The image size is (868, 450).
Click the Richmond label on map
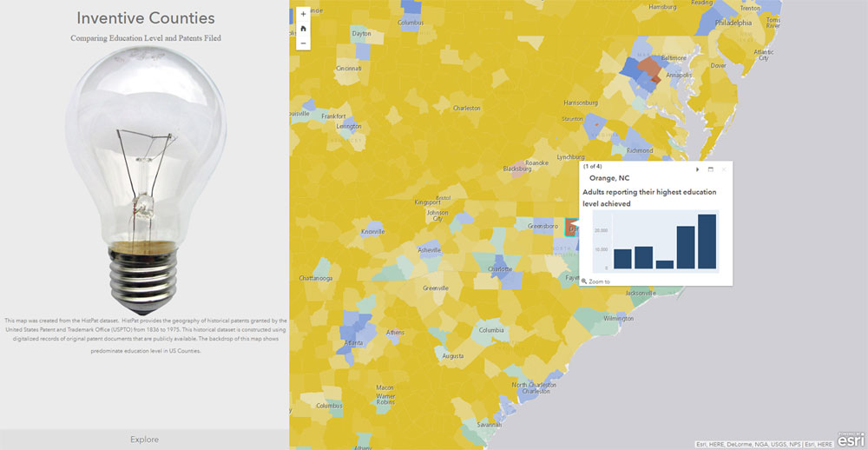pyautogui.click(x=640, y=150)
